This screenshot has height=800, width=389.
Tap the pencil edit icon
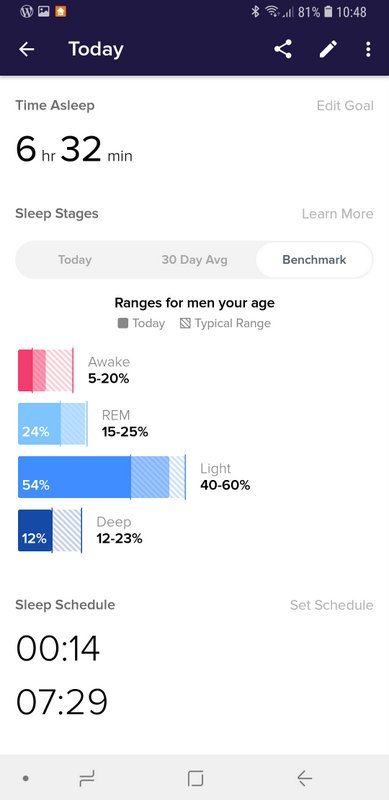pos(328,49)
